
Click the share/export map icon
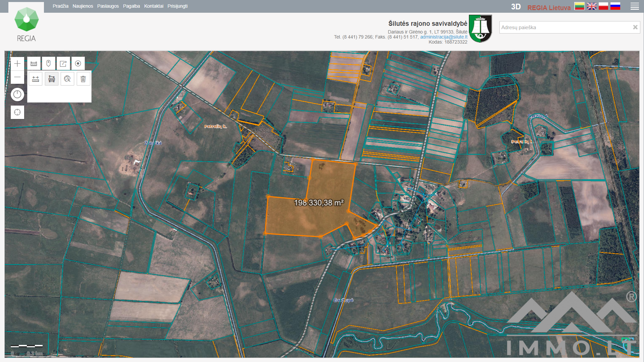point(63,64)
